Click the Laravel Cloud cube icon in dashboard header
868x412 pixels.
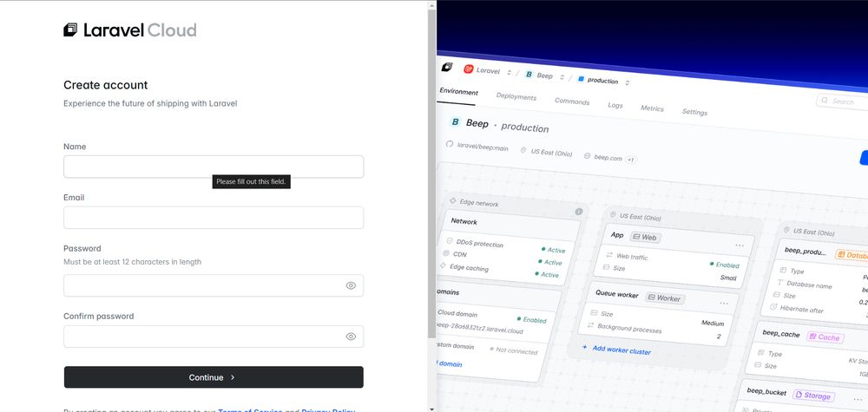447,68
